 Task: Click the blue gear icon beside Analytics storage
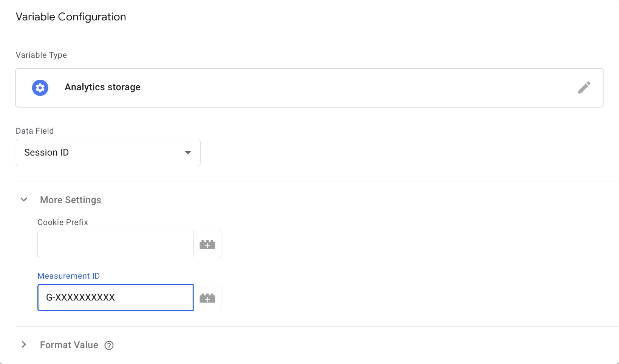coord(40,88)
